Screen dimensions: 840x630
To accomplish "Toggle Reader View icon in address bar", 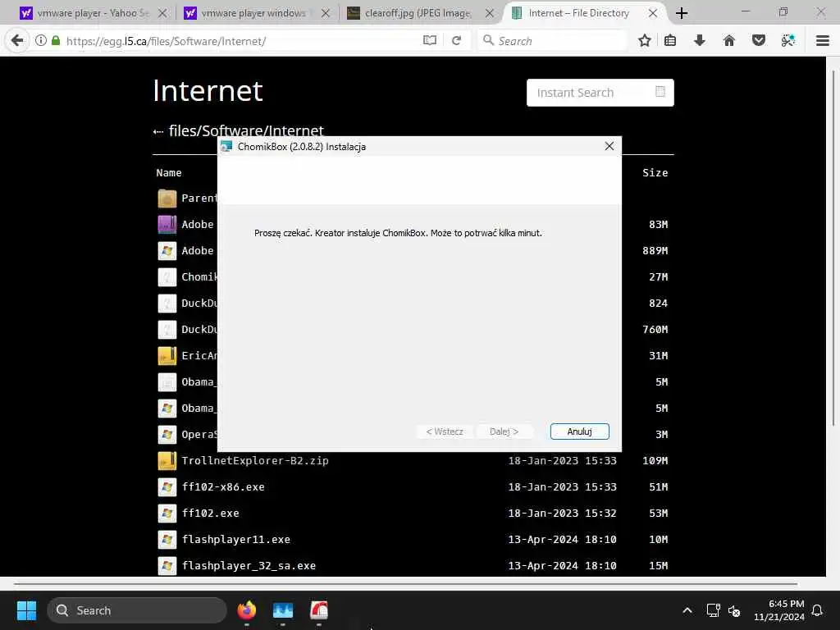I will (430, 41).
